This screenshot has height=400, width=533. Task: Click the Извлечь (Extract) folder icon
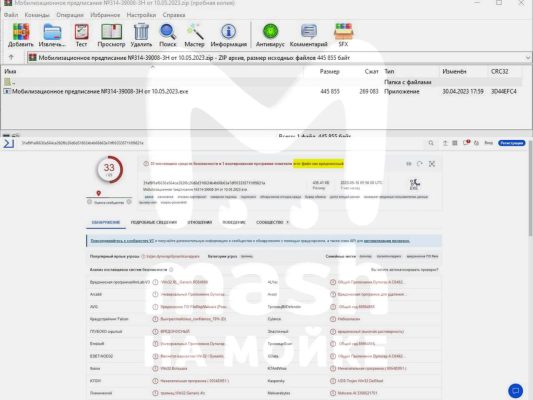pos(52,35)
